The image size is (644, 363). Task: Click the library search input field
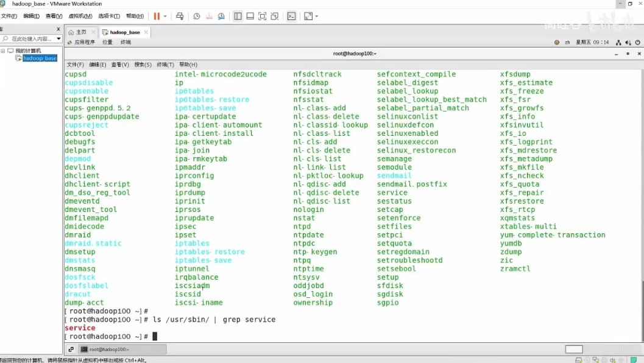[x=30, y=38]
